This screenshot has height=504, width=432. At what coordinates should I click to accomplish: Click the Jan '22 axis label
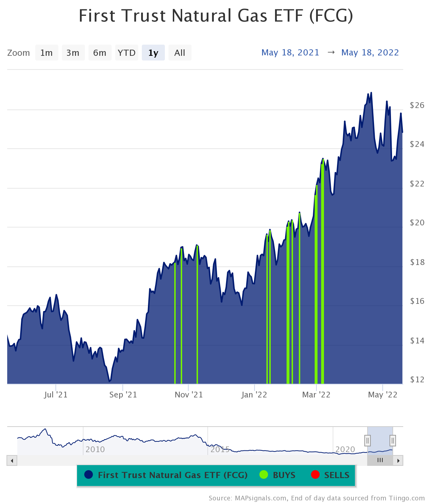click(254, 395)
